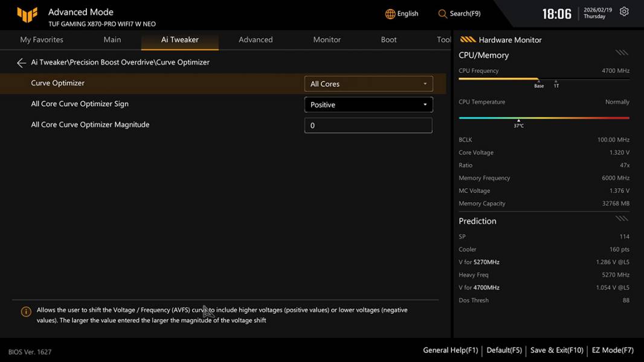Open the Monitor tab
The image size is (644, 362).
click(x=327, y=40)
